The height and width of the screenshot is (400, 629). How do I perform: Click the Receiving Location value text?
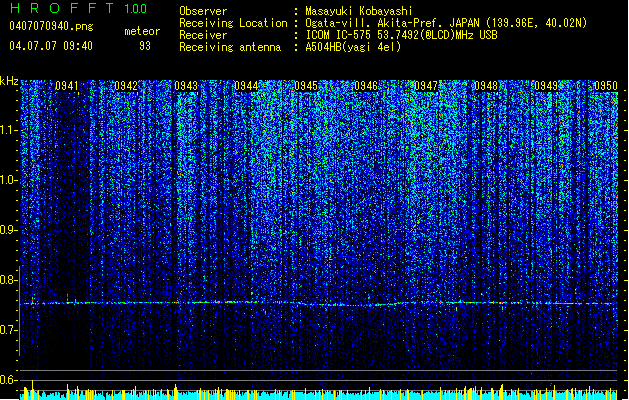coord(446,23)
